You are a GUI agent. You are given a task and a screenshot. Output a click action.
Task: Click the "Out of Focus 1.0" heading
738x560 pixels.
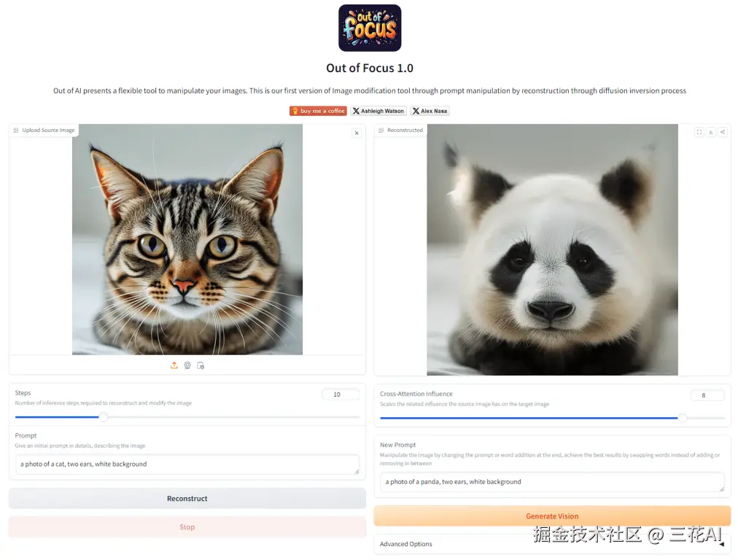coord(370,69)
